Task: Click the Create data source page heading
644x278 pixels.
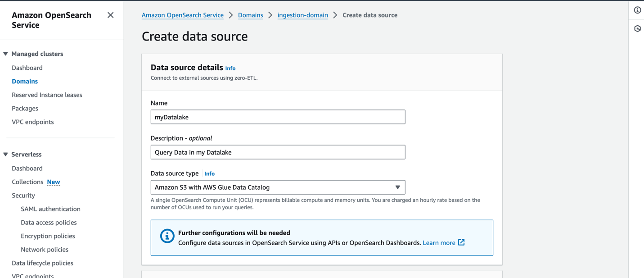Action: pos(194,36)
